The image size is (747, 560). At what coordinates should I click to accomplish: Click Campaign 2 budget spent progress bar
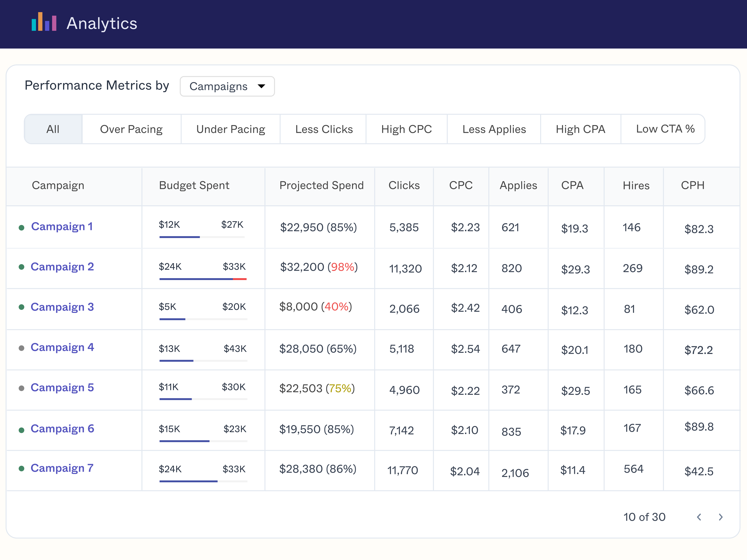tap(203, 279)
